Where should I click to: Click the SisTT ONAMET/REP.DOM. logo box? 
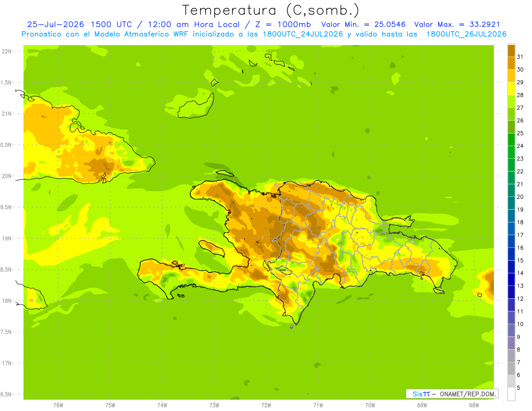(452, 393)
